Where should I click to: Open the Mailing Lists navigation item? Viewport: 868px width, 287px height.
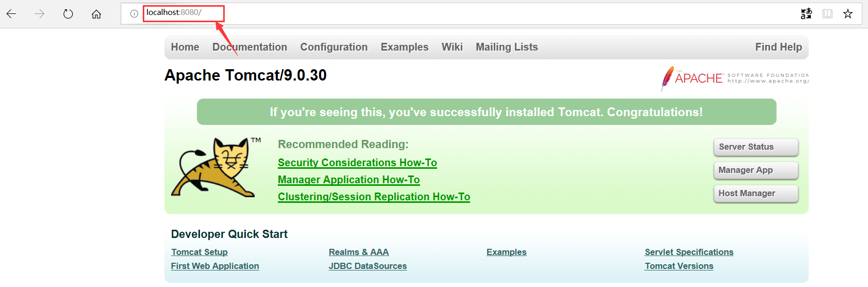[507, 47]
